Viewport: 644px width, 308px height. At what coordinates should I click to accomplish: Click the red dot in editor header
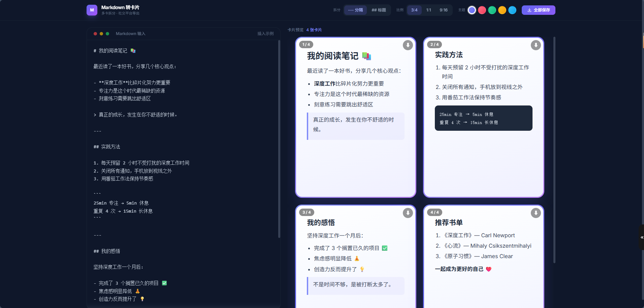point(95,34)
